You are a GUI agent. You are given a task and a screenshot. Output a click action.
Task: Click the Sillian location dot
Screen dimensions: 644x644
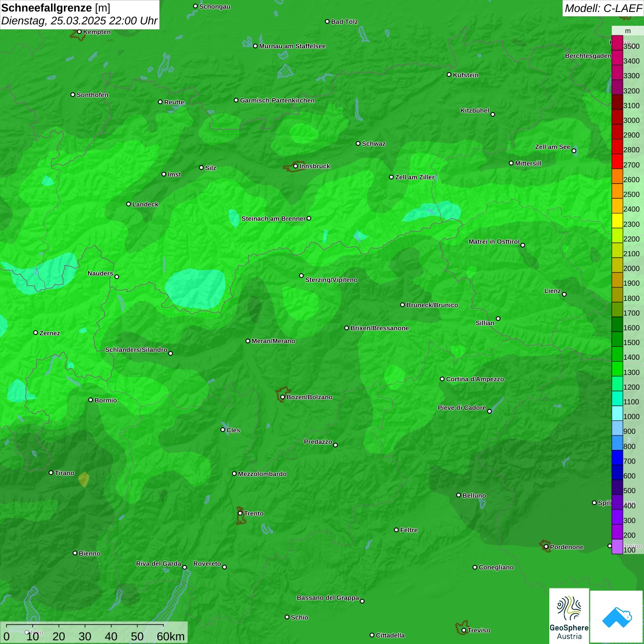click(x=498, y=318)
